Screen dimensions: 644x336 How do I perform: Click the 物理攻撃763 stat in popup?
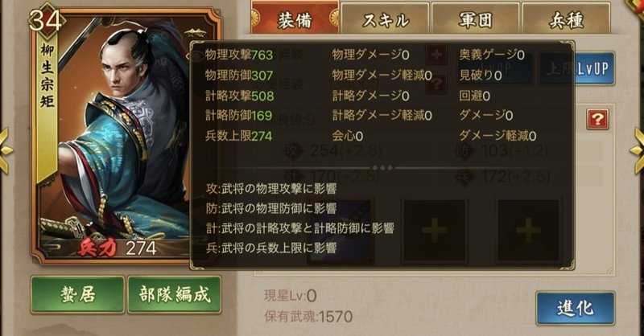(238, 55)
